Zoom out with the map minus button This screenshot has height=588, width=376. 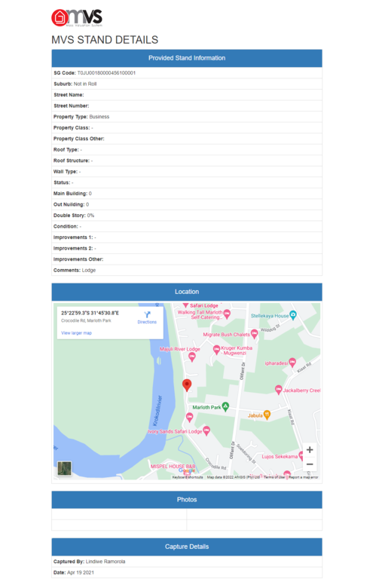(310, 464)
